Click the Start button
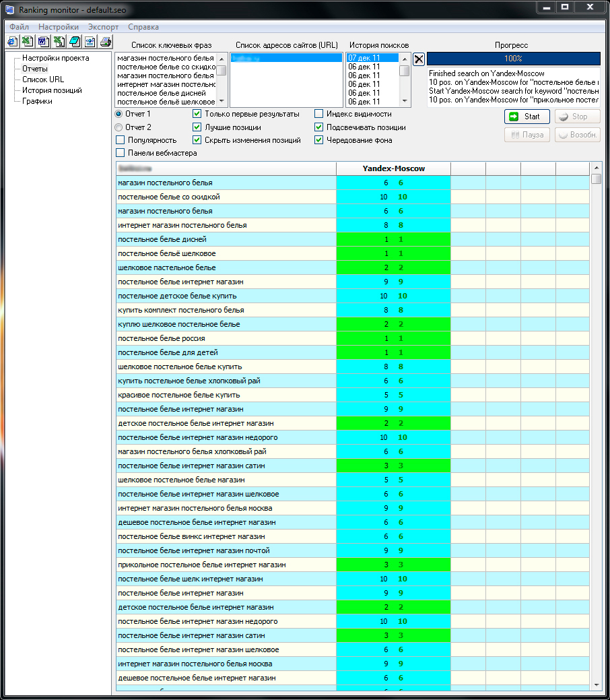The width and height of the screenshot is (610, 700). click(527, 117)
